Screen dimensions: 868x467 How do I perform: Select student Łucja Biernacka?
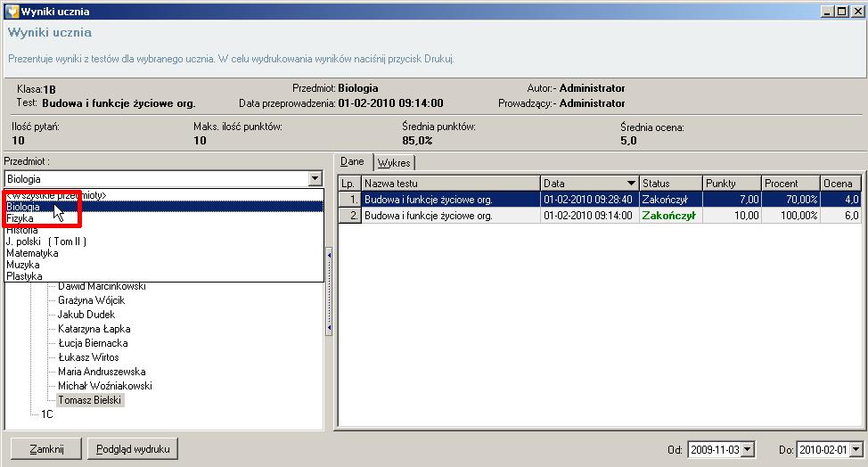tap(93, 343)
